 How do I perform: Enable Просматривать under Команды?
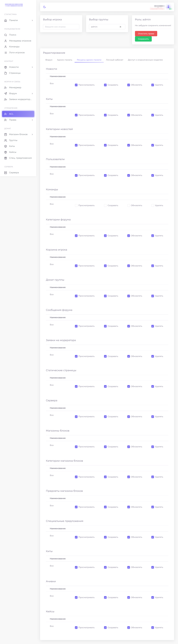76,206
